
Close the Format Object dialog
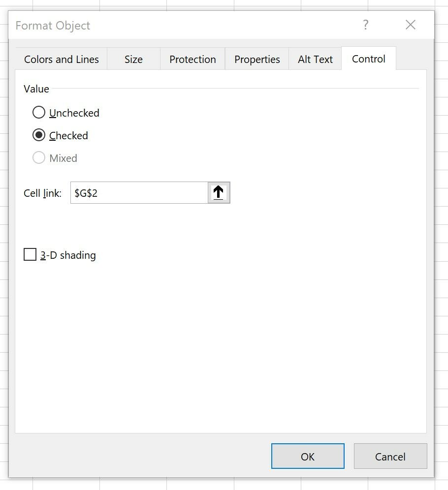[410, 25]
